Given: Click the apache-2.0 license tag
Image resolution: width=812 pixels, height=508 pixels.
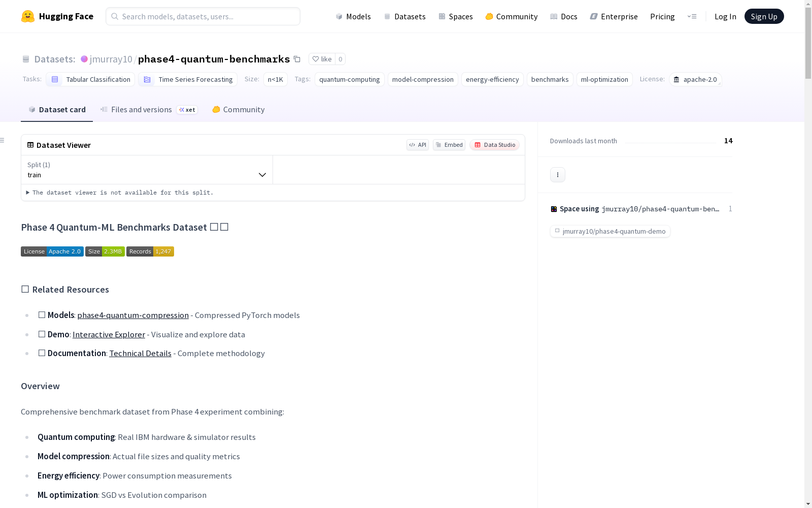Looking at the screenshot, I should [695, 79].
